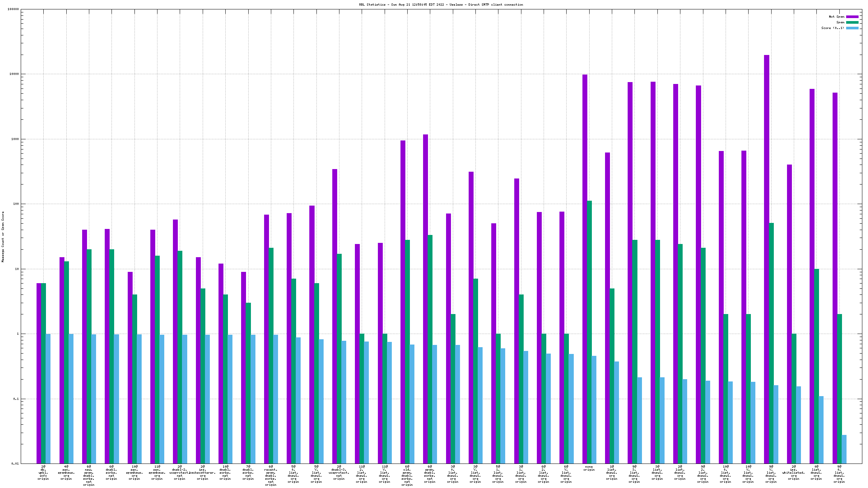Click the db.wpbl.info origin label
This screenshot has width=868, height=488.
(x=43, y=473)
